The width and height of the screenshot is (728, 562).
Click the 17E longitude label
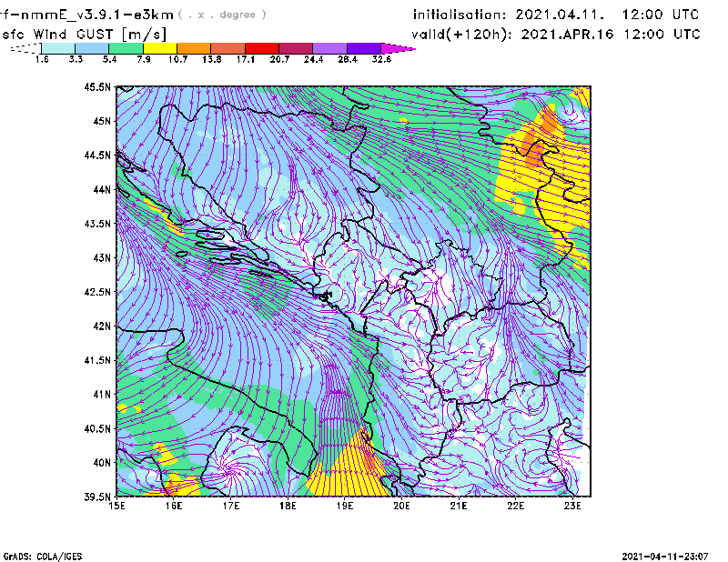[x=231, y=506]
